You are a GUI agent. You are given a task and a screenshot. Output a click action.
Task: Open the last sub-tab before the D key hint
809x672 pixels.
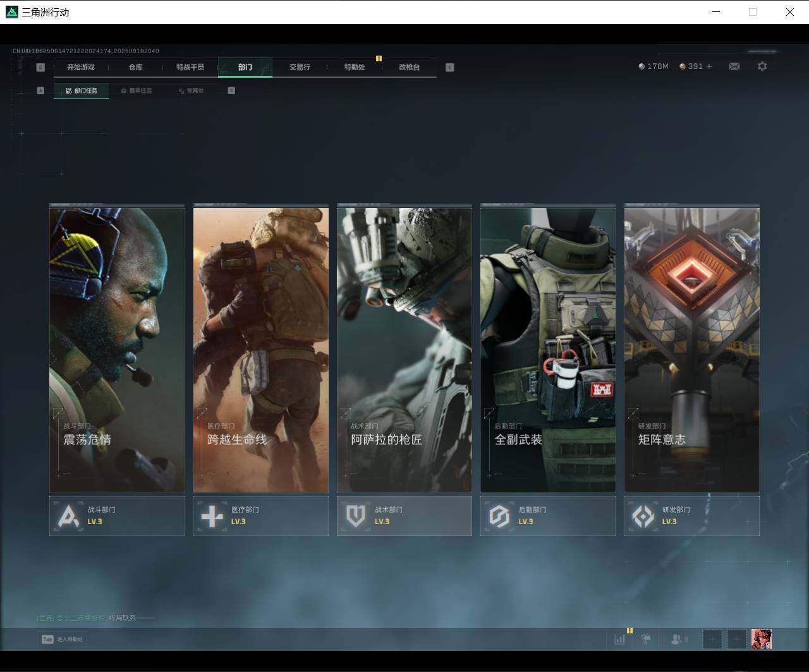tap(191, 90)
